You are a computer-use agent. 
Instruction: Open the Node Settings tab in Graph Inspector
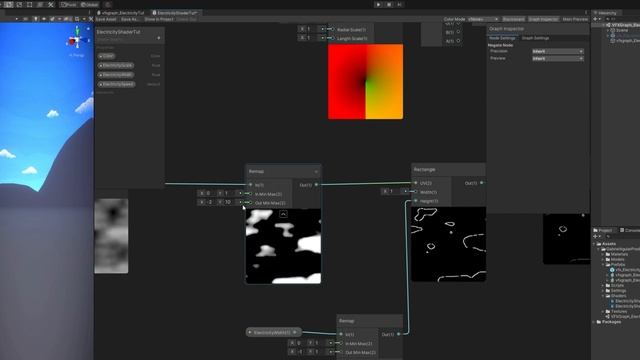[x=502, y=38]
